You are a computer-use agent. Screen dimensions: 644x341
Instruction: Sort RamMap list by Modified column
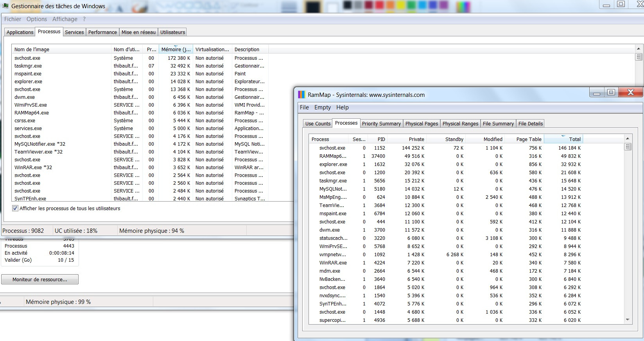click(485, 139)
